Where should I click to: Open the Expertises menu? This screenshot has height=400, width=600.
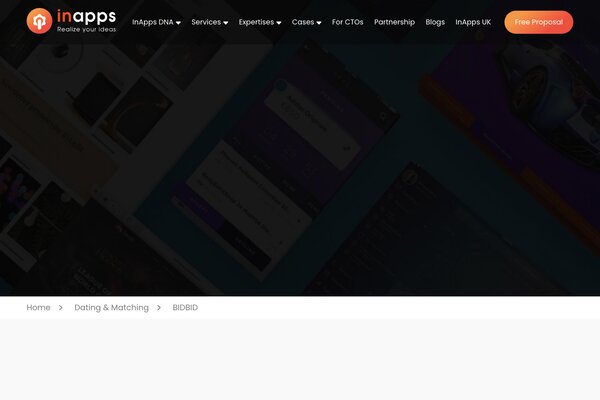pos(256,22)
